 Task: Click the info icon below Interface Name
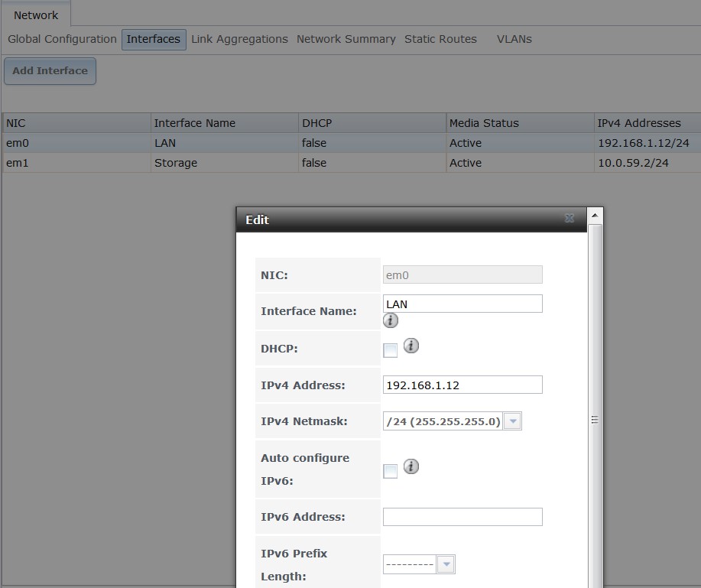click(x=391, y=320)
